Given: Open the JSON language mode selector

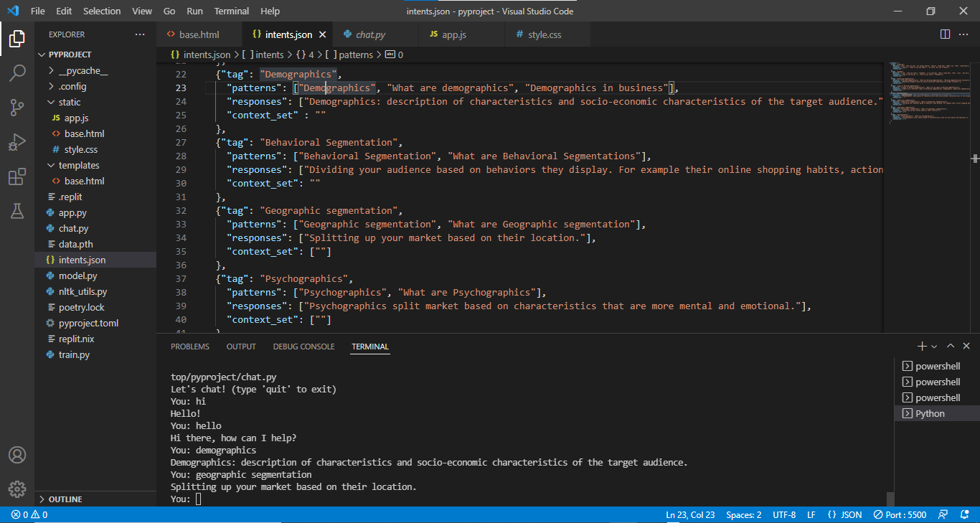Looking at the screenshot, I should pos(844,514).
